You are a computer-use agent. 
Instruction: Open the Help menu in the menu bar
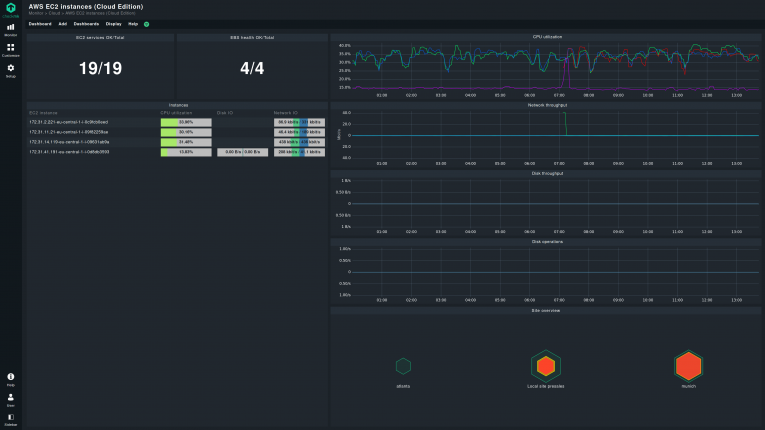(133, 23)
